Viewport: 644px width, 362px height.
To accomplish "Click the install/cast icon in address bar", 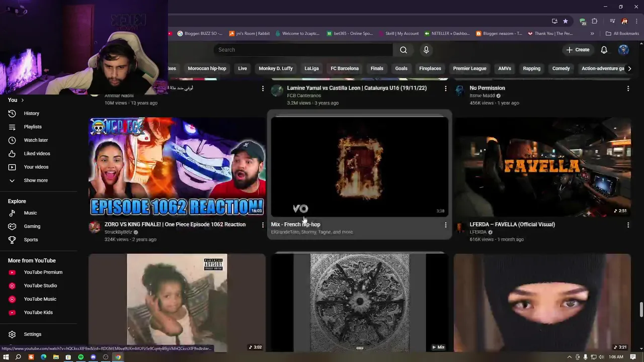I will tap(554, 21).
